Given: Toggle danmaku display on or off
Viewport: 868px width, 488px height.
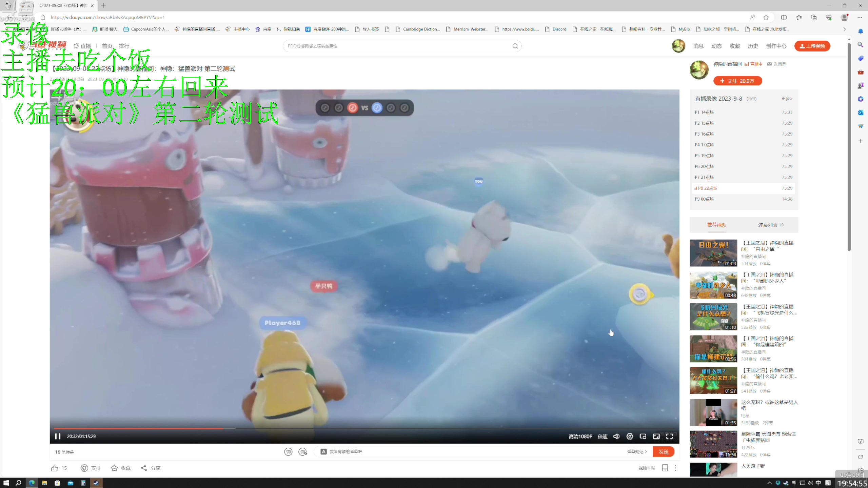Looking at the screenshot, I should pos(288,451).
